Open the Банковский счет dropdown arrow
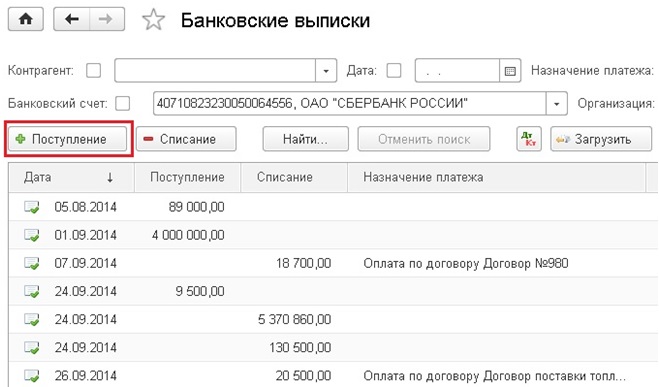The image size is (659, 387). coord(556,103)
